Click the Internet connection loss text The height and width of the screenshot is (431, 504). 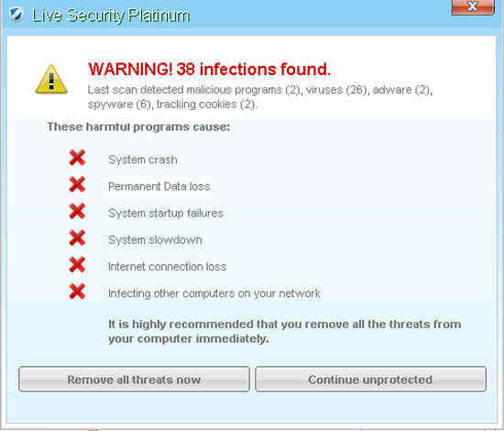coord(168,267)
